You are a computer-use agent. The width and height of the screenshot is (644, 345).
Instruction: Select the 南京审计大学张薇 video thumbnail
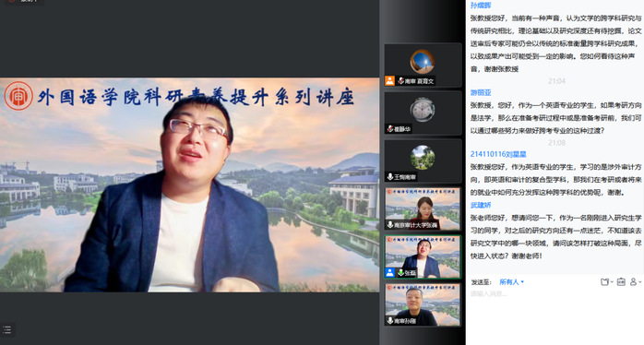[423, 208]
